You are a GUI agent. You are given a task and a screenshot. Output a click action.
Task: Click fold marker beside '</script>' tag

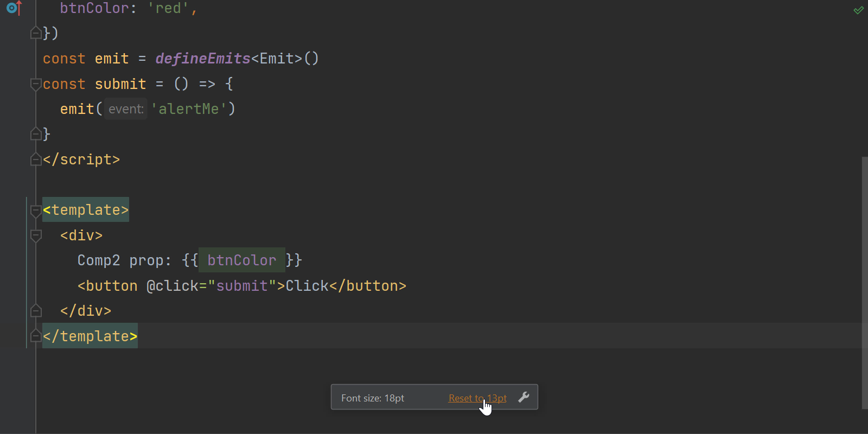(x=36, y=159)
